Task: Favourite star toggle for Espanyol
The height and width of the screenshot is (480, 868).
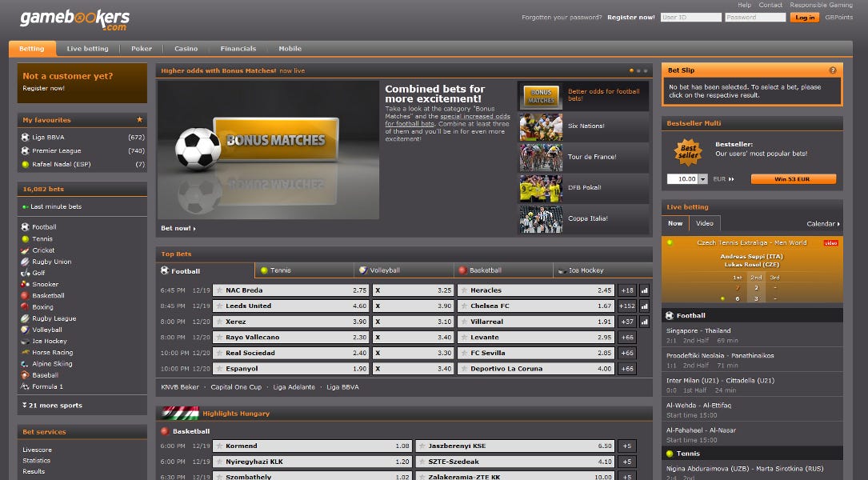Action: tap(220, 368)
